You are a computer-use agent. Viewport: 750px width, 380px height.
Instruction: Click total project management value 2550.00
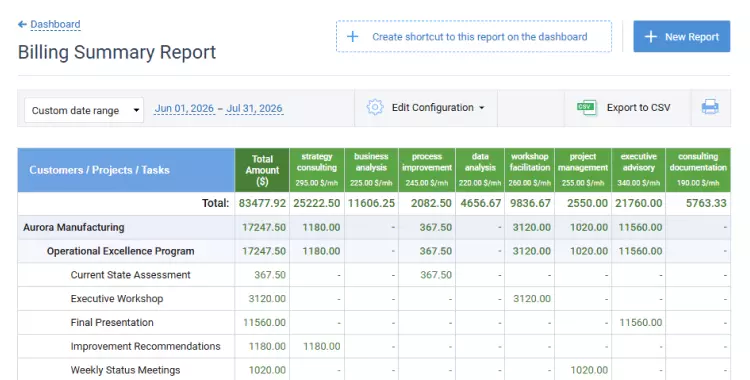pos(587,203)
